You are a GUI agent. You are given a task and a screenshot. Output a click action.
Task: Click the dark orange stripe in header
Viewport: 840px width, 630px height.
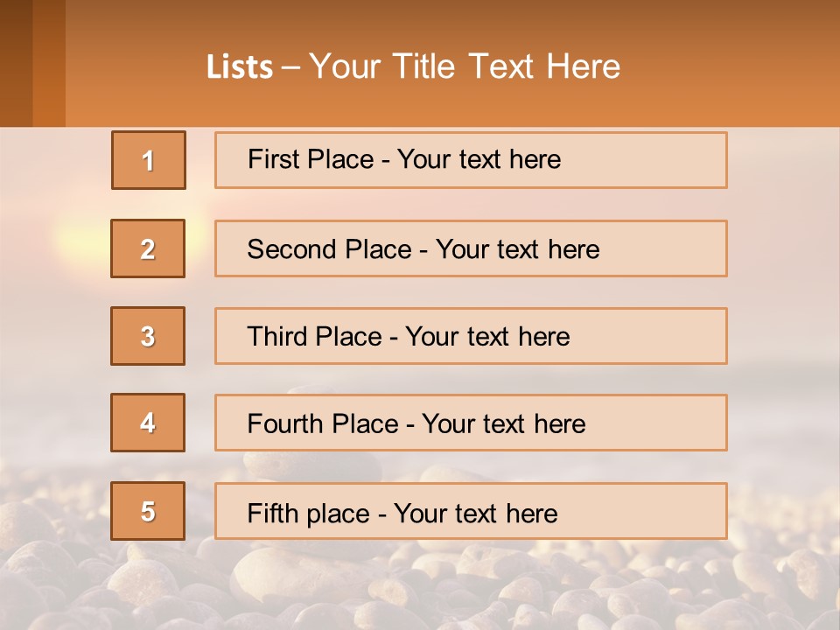tap(49, 63)
